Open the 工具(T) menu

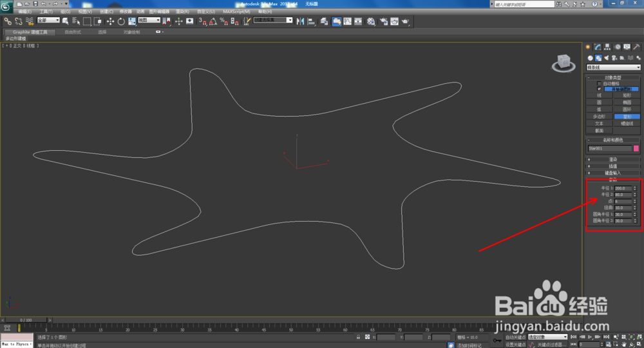click(46, 12)
